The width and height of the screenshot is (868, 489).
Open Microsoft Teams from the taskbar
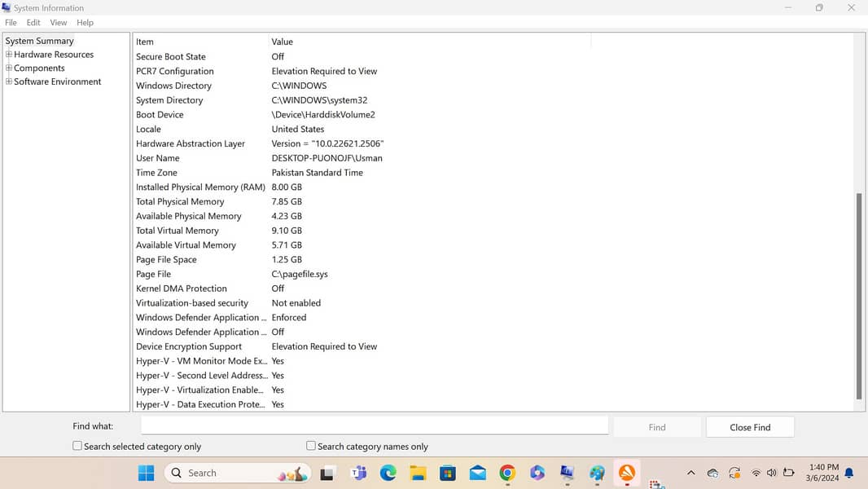pyautogui.click(x=357, y=473)
